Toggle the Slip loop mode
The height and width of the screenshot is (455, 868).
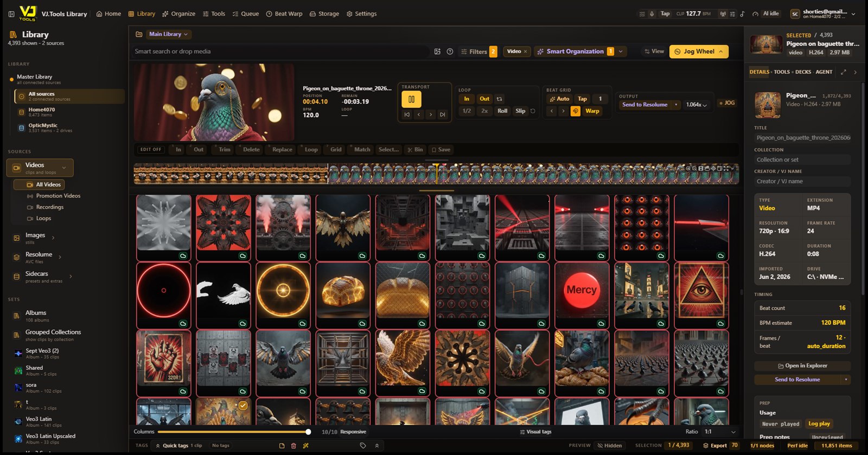tap(520, 111)
